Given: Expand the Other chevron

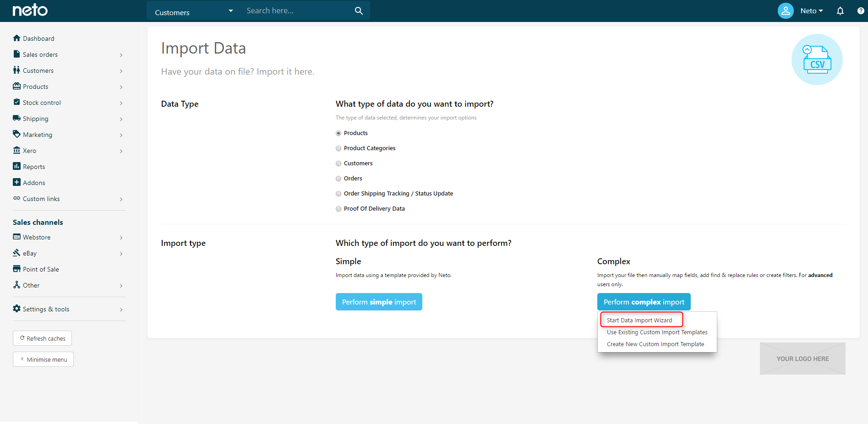Looking at the screenshot, I should 121,286.
